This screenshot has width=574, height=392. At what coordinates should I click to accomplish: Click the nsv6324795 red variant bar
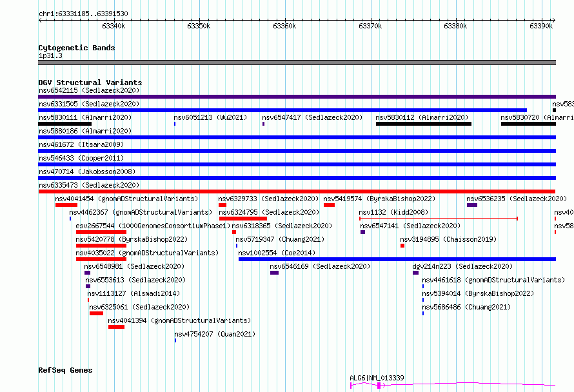point(243,219)
